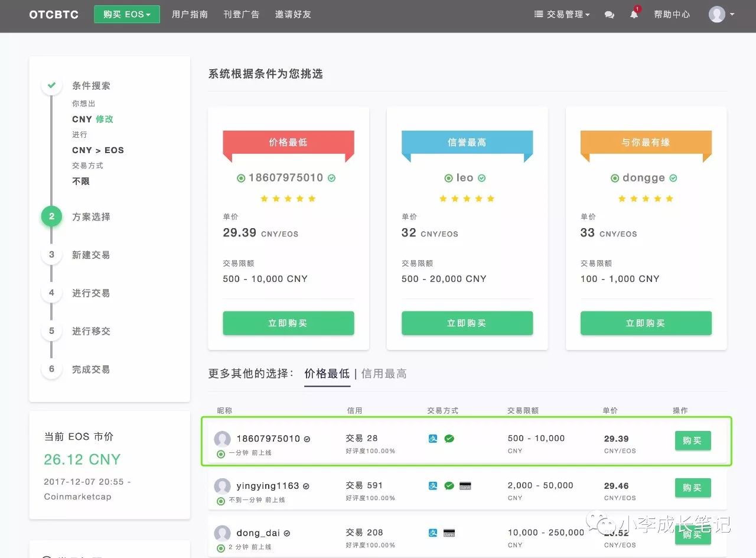
Task: Expand the 交易管理 dropdown menu
Action: coord(566,14)
